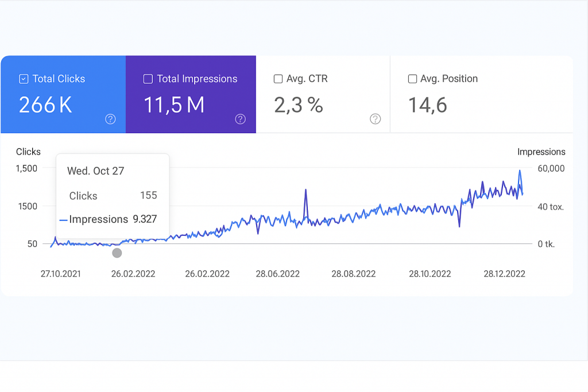The width and height of the screenshot is (588, 392).
Task: Click help icon on Total Impressions card
Action: pos(241,119)
